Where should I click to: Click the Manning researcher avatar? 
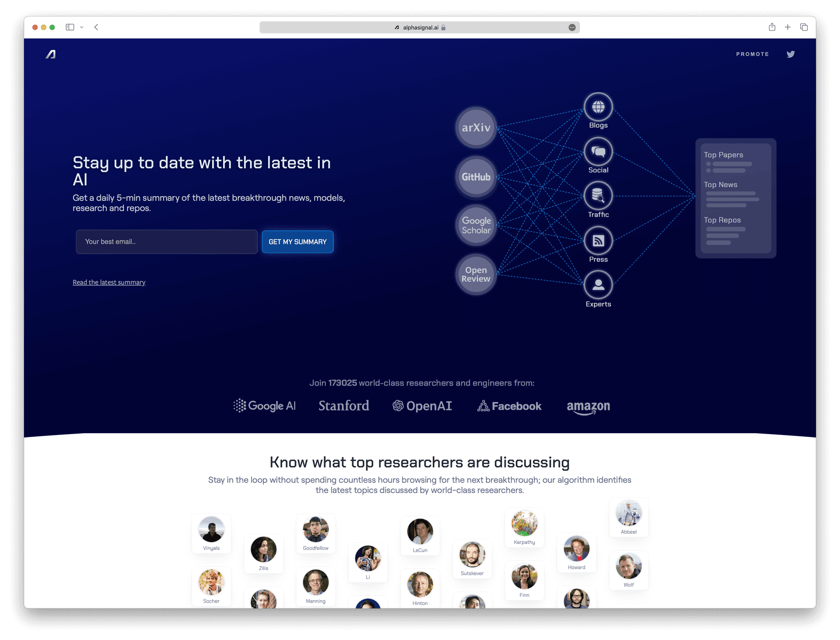315,582
